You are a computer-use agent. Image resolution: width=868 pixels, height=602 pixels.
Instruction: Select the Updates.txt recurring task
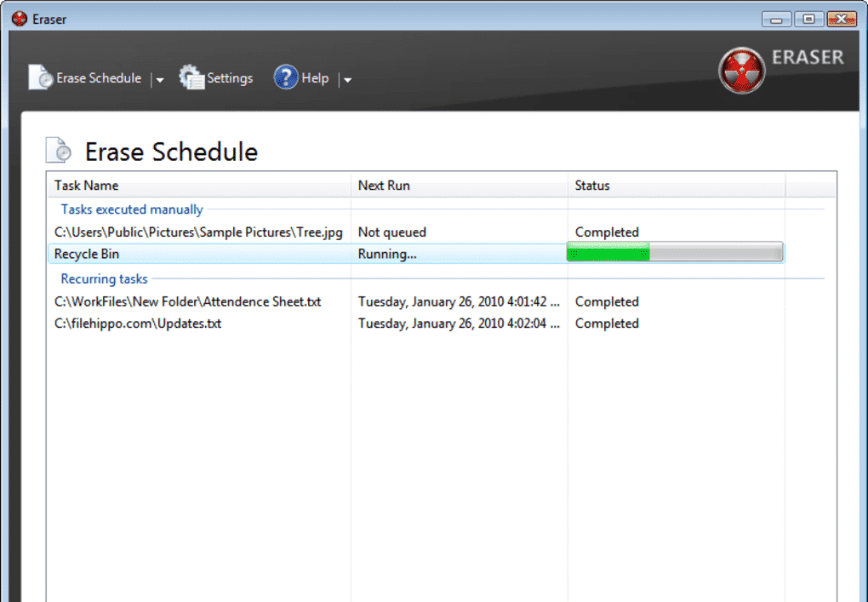(138, 324)
